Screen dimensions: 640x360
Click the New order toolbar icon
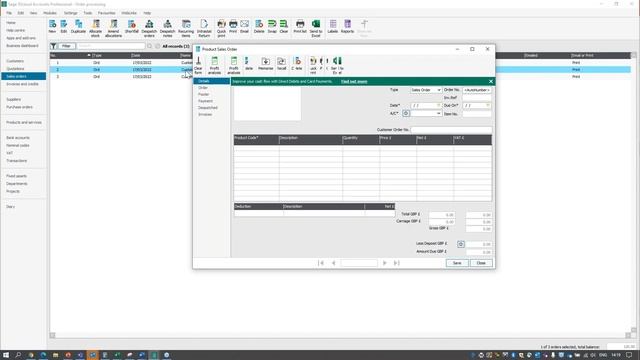(x=52, y=27)
